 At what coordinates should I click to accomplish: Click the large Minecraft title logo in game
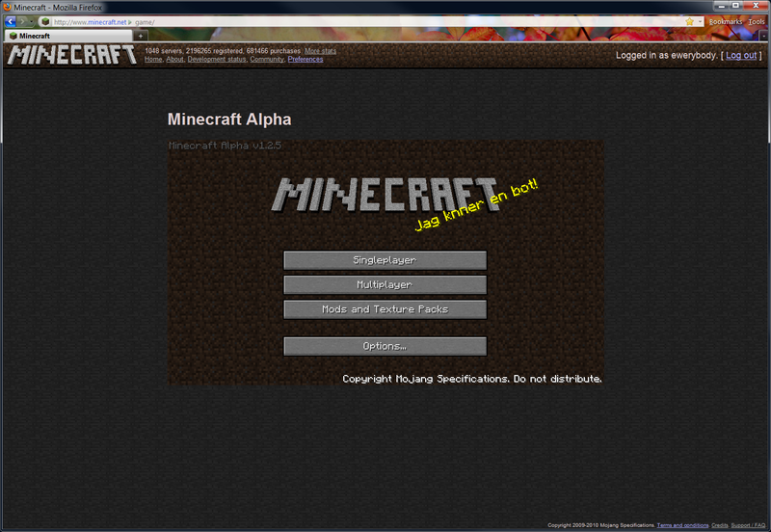point(385,196)
